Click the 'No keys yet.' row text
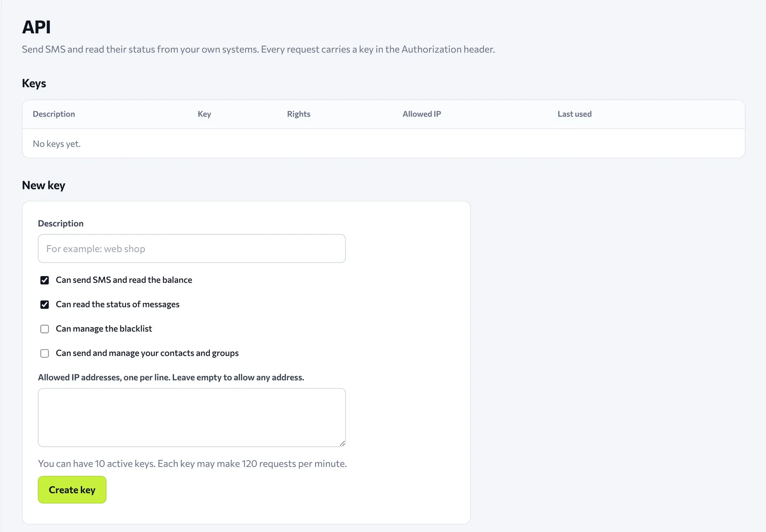The image size is (766, 532). coord(57,144)
